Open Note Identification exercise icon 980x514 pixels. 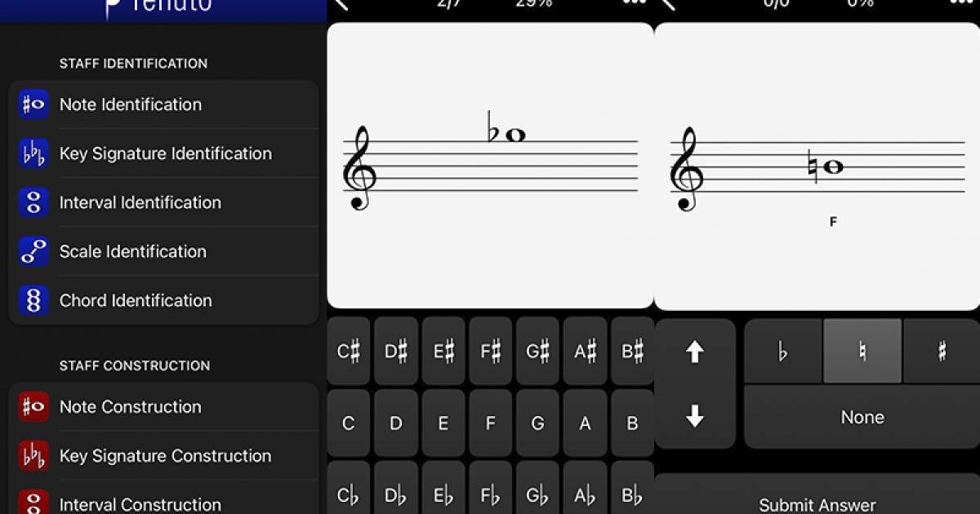[33, 104]
